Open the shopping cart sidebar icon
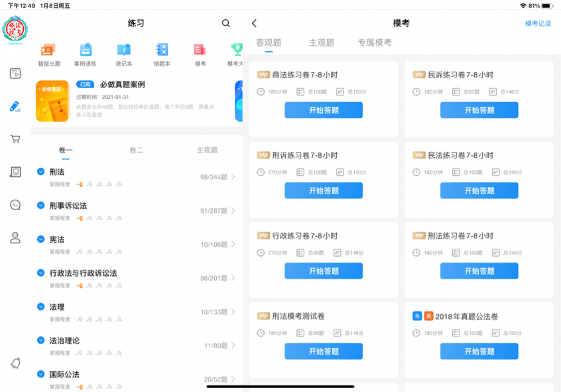This screenshot has height=392, width=561. coord(15,139)
